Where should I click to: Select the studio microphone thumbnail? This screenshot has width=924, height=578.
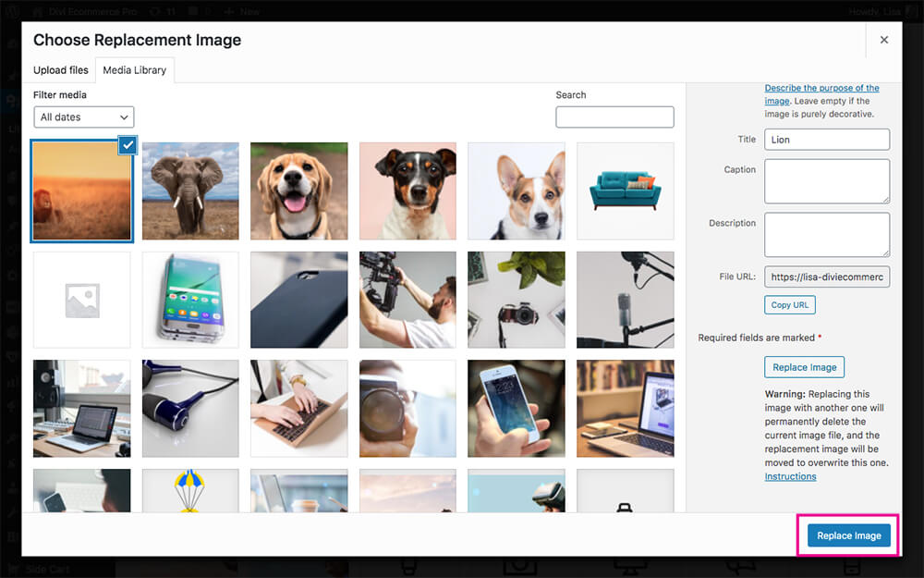point(626,300)
